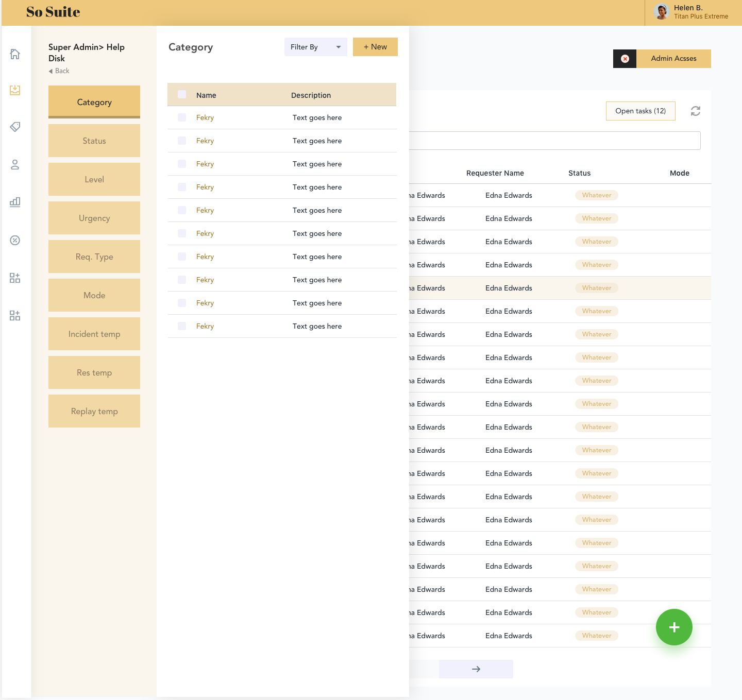The width and height of the screenshot is (742, 700).
Task: Click the inbox download sidebar icon
Action: 15,90
